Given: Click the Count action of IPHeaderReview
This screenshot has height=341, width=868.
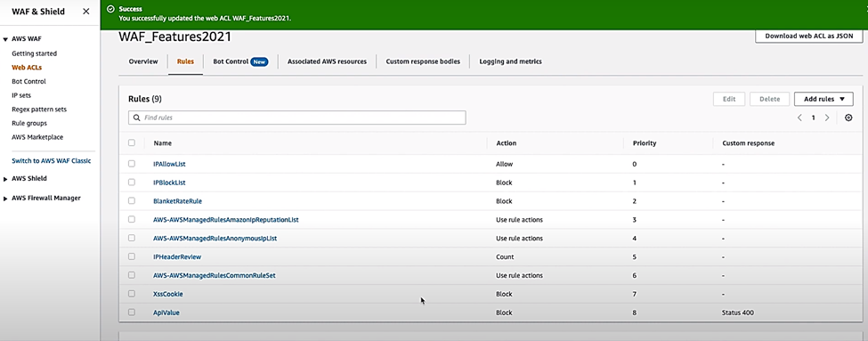Looking at the screenshot, I should pos(505,256).
